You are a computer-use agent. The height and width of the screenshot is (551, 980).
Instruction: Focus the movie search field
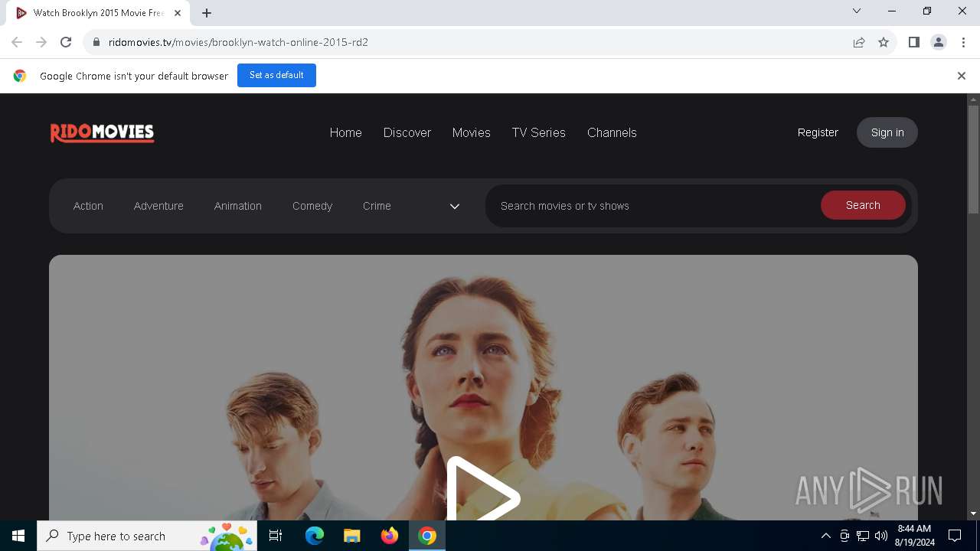653,206
